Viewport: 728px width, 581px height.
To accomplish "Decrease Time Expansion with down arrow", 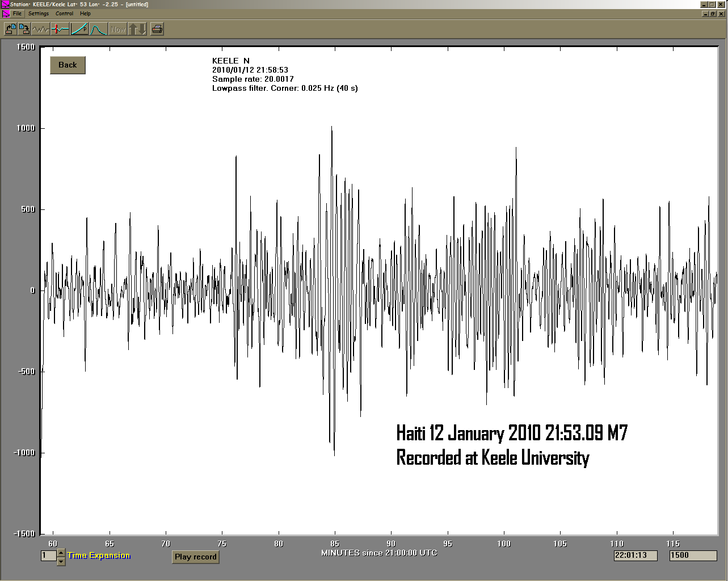I will pos(61,562).
